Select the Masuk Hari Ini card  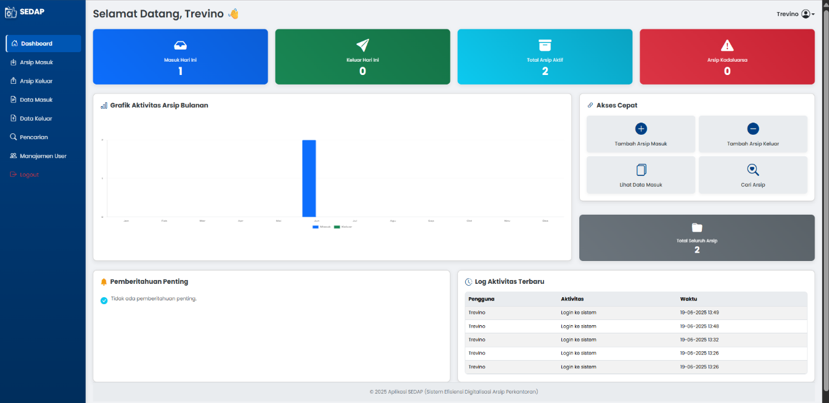point(180,57)
